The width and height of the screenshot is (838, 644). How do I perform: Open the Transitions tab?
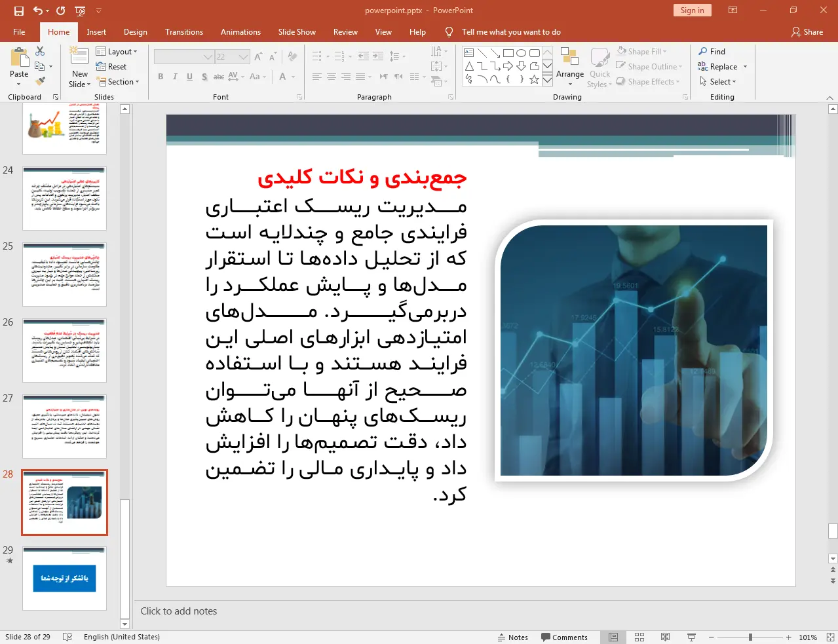(184, 32)
